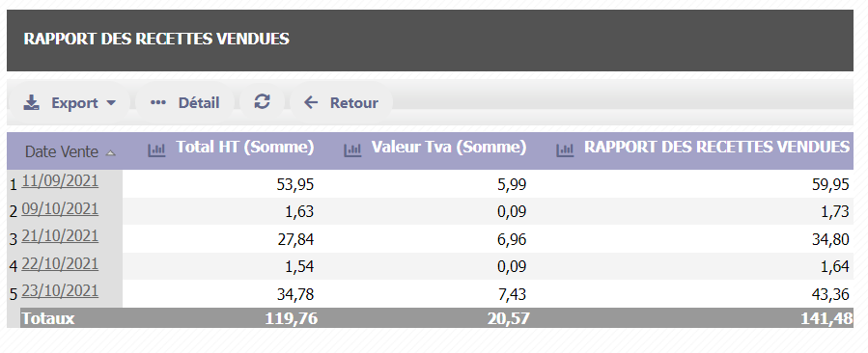Image resolution: width=868 pixels, height=353 pixels.
Task: Sort by the Valeur Tva (Somme) header
Action: [448, 147]
